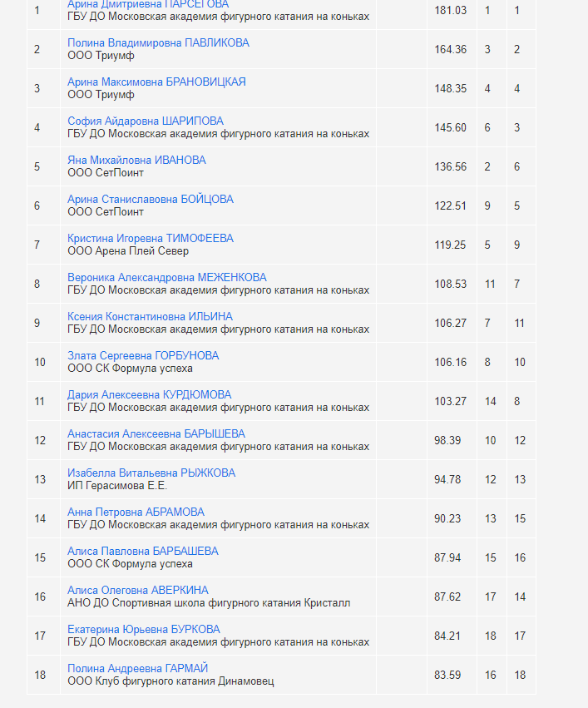The height and width of the screenshot is (708, 588).
Task: Click Кристина Игоревна ТИМОФЕЕВА link
Action: click(151, 239)
